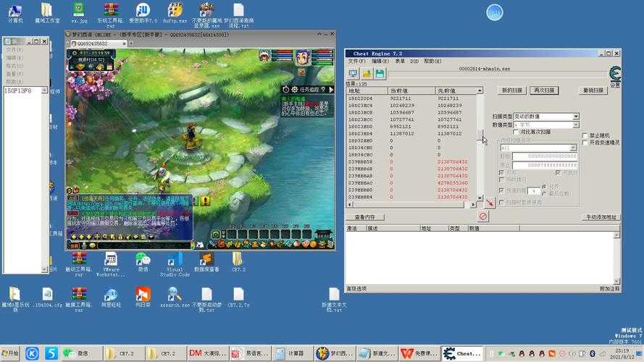Screen dimensions: 644x362
Task: Open the wx.jpg desktop file
Action: click(x=79, y=13)
